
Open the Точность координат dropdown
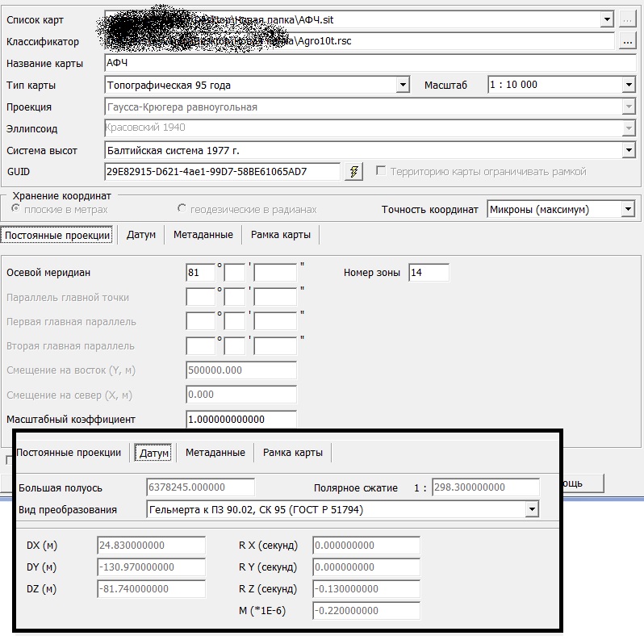[x=628, y=209]
